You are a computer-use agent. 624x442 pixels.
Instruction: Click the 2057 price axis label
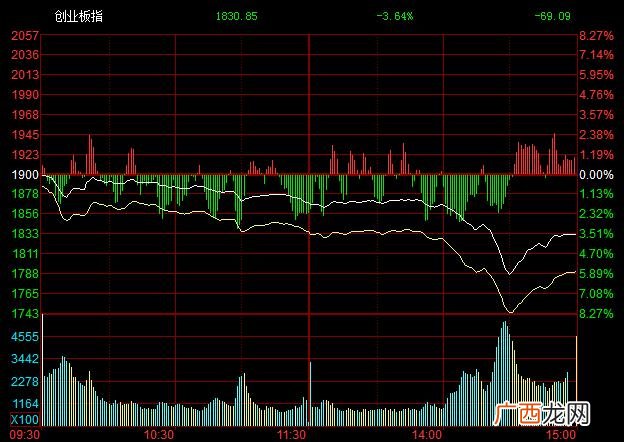coord(25,36)
